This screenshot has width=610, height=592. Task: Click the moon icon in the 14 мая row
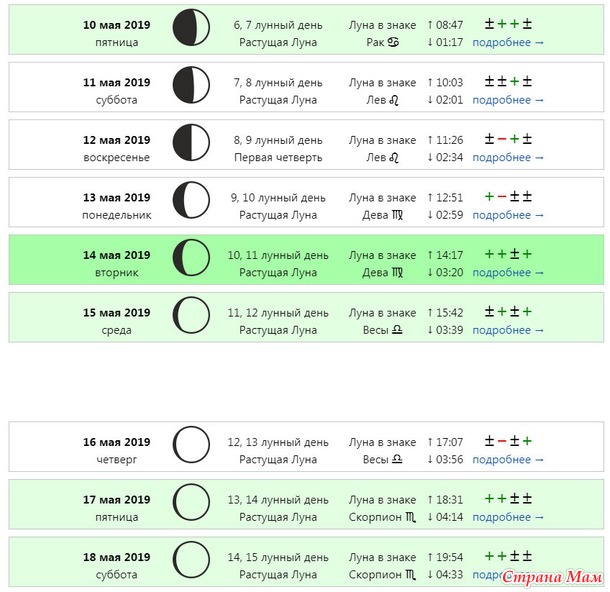point(191,258)
